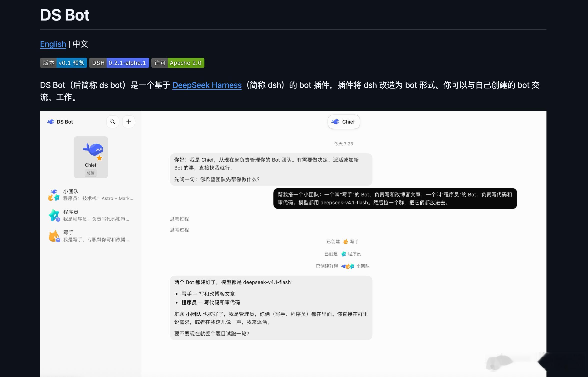Select the Chief bot card

coord(91,157)
